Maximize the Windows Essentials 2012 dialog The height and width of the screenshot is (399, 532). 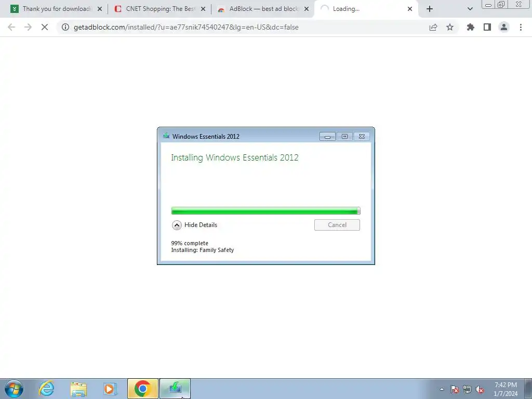344,137
